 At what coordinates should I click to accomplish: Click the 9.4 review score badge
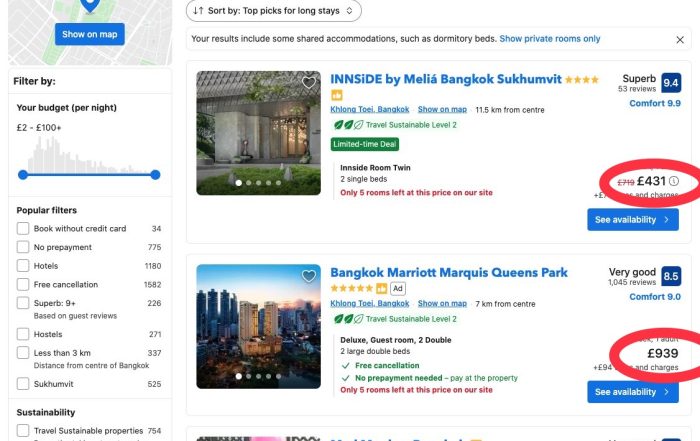pos(671,83)
